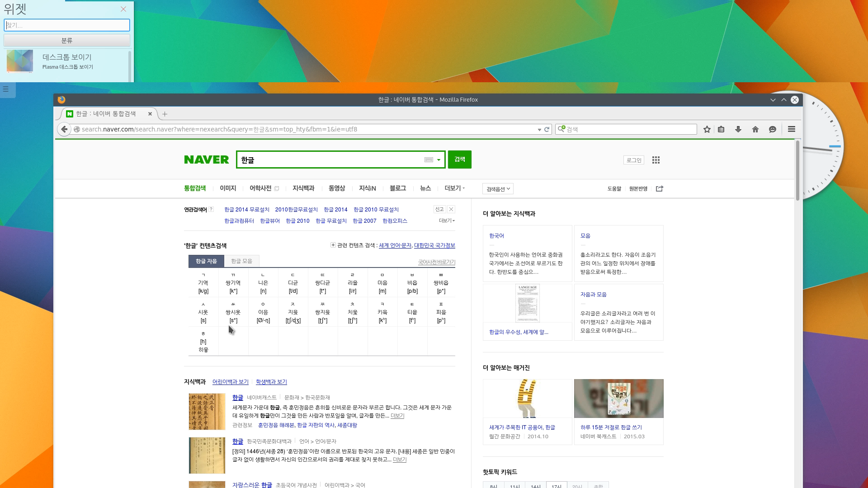Open the Firefox chat bubble icon
This screenshot has height=488, width=868.
pos(773,129)
